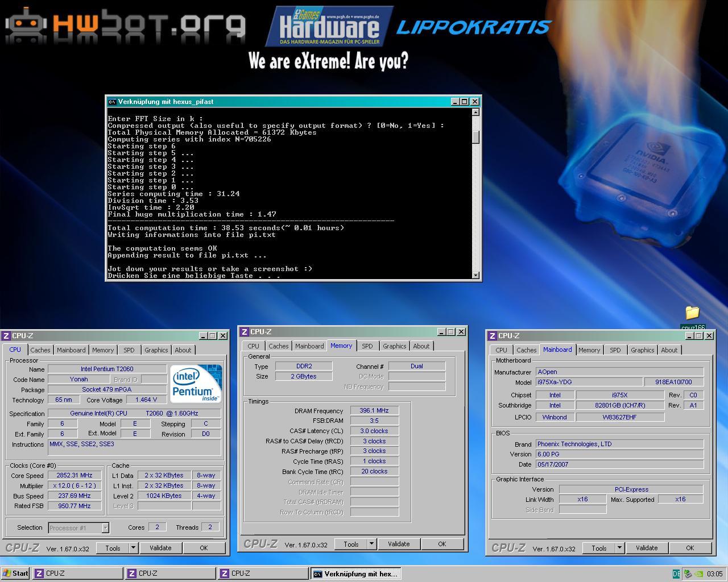Click OK in the CPU-Z Mainboard window
The height and width of the screenshot is (582, 728).
click(x=690, y=548)
